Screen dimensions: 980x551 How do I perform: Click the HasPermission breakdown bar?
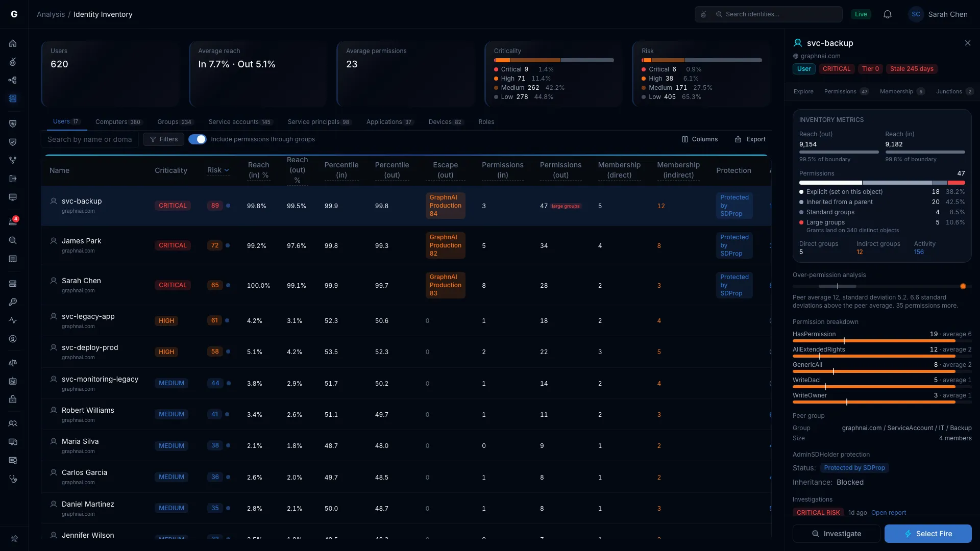click(x=881, y=341)
